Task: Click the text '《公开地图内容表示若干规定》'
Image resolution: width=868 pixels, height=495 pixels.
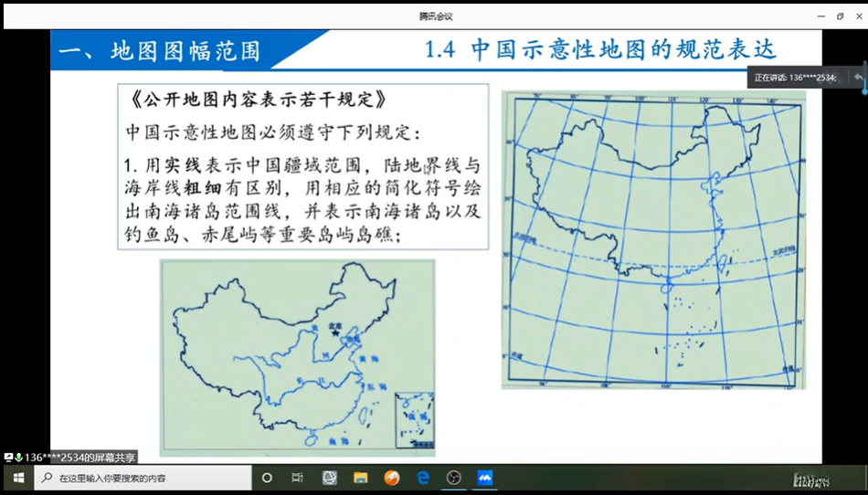Action: click(257, 100)
